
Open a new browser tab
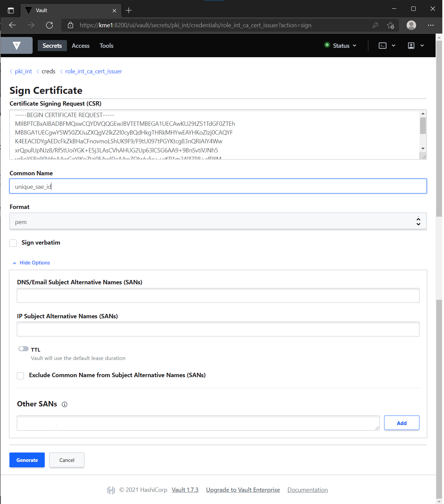tap(128, 10)
